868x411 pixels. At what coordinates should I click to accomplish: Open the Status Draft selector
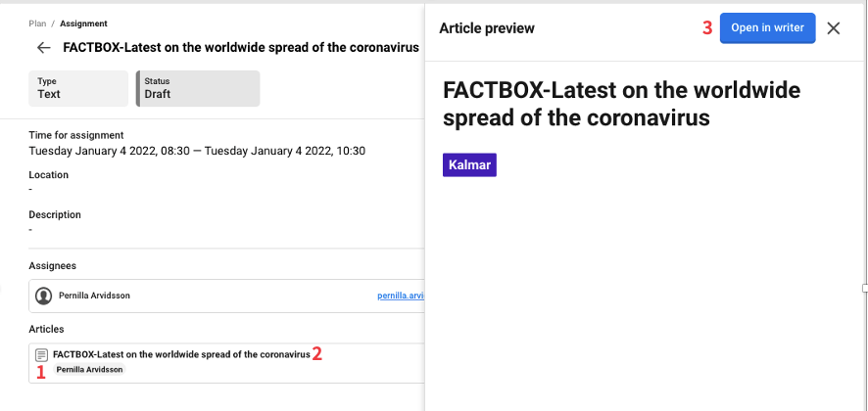[x=198, y=88]
